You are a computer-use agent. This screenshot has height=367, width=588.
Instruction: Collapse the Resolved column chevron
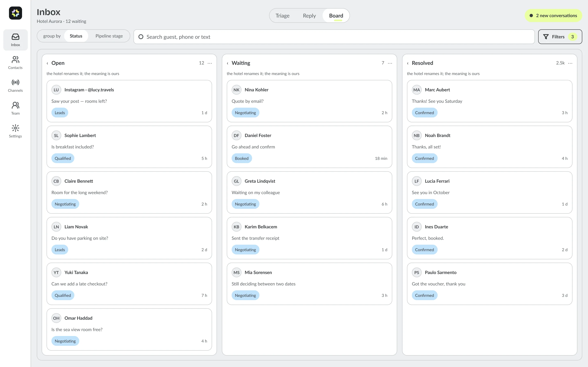408,63
